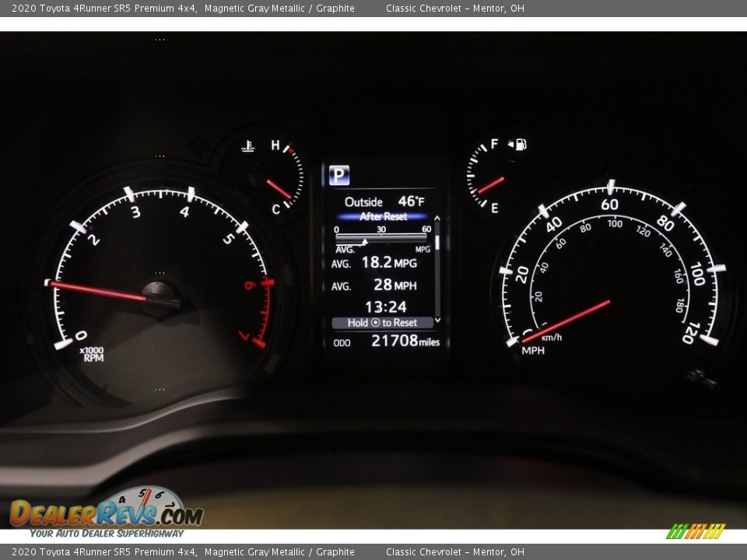Click 'Magnetic Gray Metallic / Graphite' in bottom caption

[x=279, y=552]
